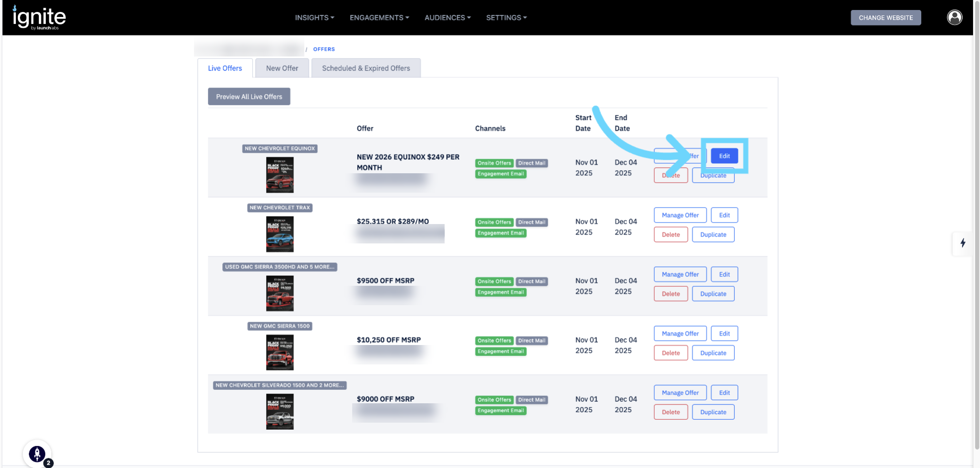Switch to the New Offer tab
The image size is (980, 468).
(x=282, y=68)
